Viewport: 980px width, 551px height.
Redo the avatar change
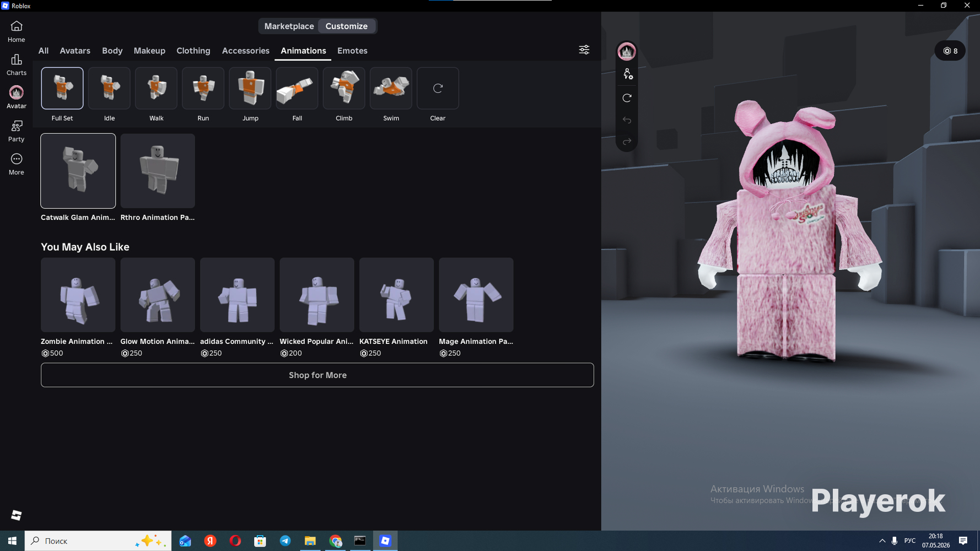click(627, 142)
